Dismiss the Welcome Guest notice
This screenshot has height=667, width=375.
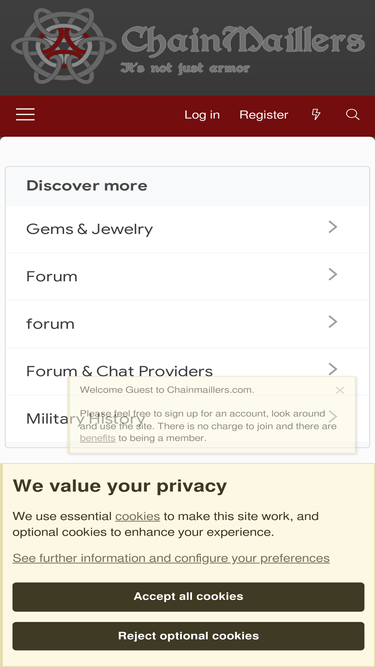340,390
